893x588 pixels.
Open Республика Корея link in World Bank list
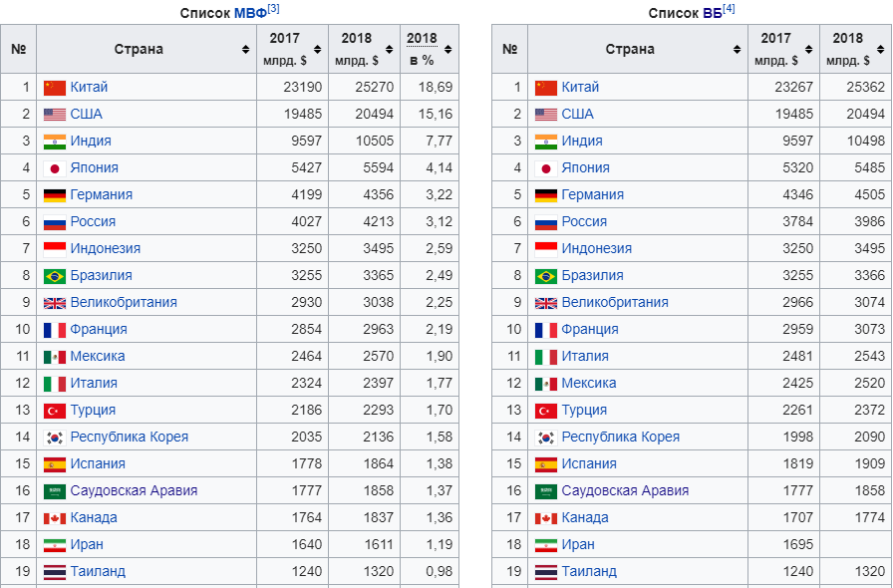pyautogui.click(x=620, y=438)
